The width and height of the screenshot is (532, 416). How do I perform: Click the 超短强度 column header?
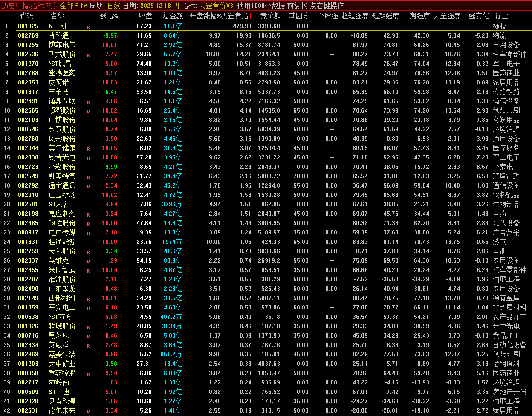[355, 16]
